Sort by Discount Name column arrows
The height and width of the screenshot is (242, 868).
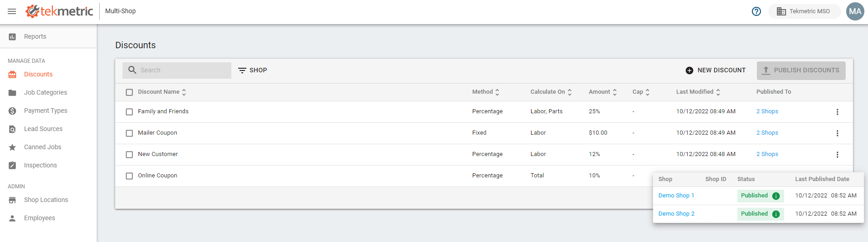coord(184,92)
